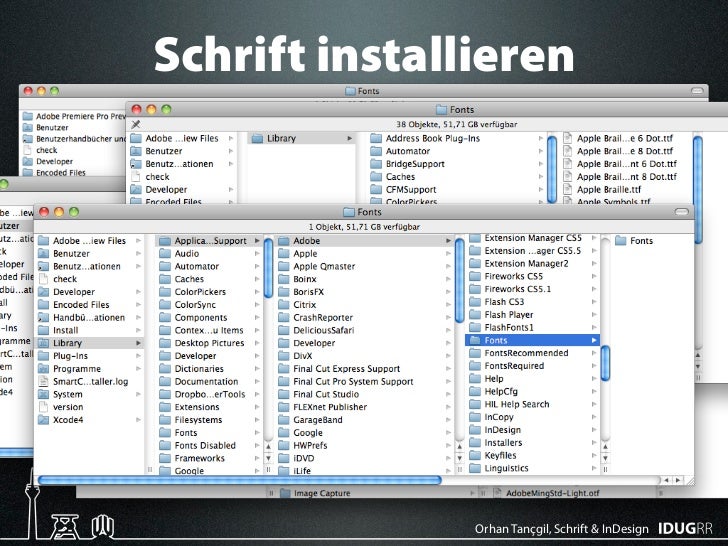This screenshot has width=728, height=546.
Task: Click the third column vertical scrollbar thumb
Action: [459, 280]
